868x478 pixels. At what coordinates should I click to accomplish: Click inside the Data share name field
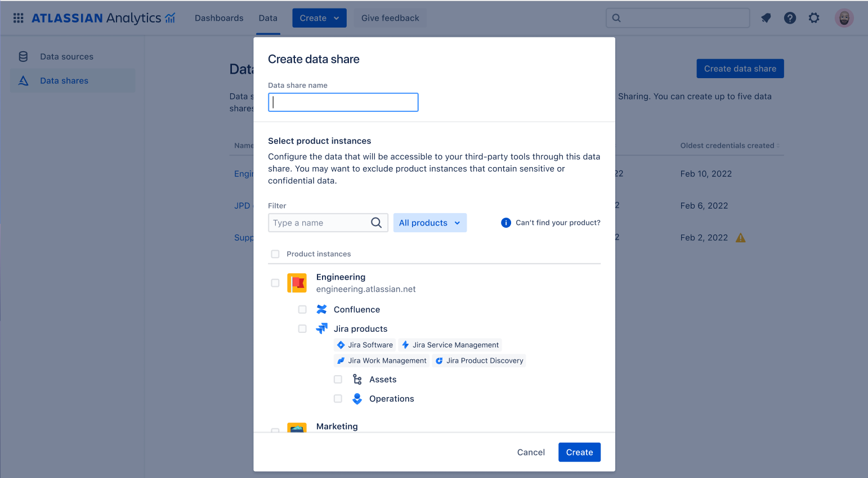pyautogui.click(x=343, y=102)
